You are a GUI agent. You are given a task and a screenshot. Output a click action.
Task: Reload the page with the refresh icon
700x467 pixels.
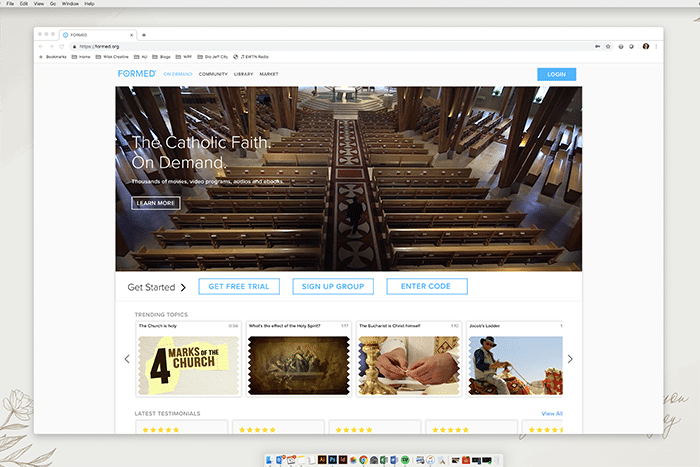(x=62, y=46)
